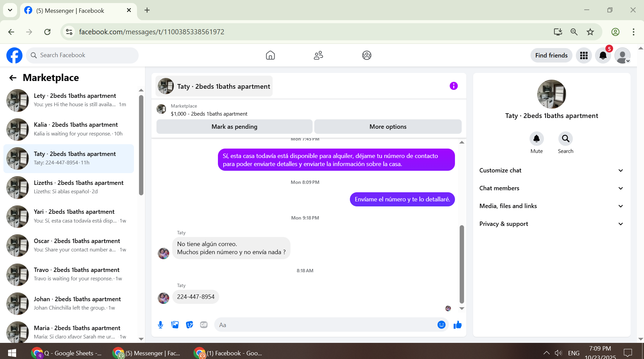Click the chat messages scrollbar thumb
The image size is (644, 359).
[x=462, y=264]
